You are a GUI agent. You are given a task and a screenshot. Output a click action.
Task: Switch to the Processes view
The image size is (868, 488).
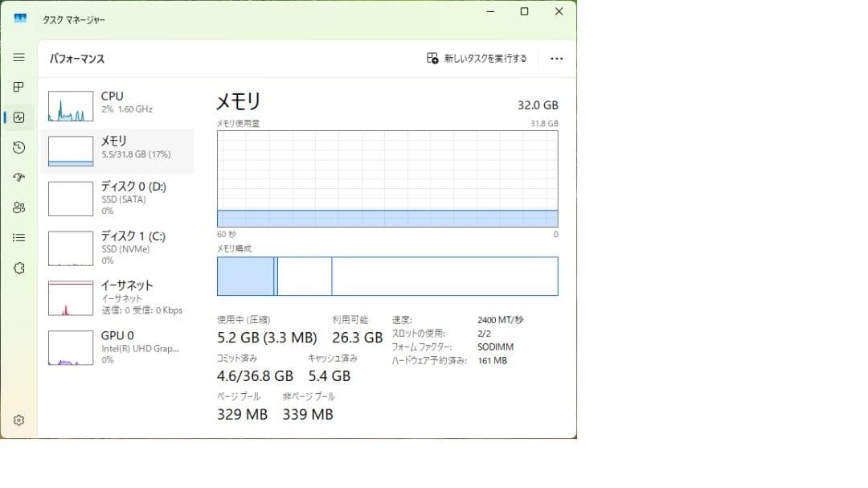tap(18, 87)
